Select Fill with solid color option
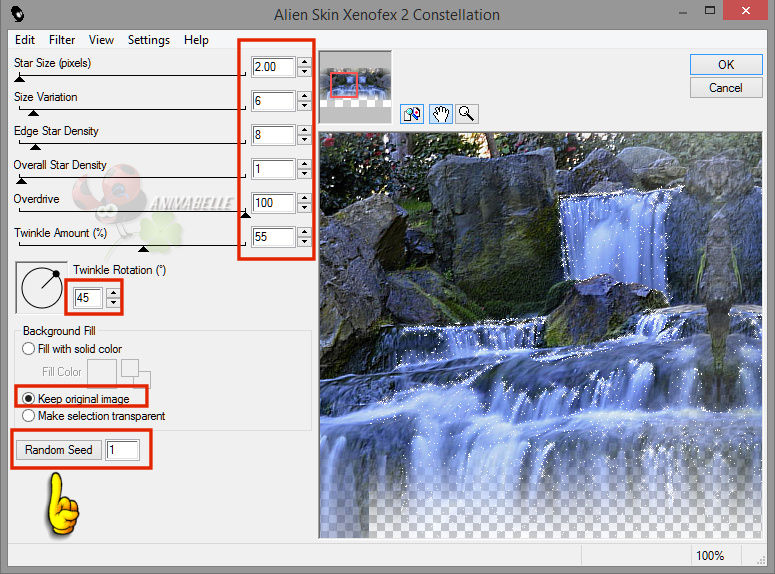 (x=29, y=349)
